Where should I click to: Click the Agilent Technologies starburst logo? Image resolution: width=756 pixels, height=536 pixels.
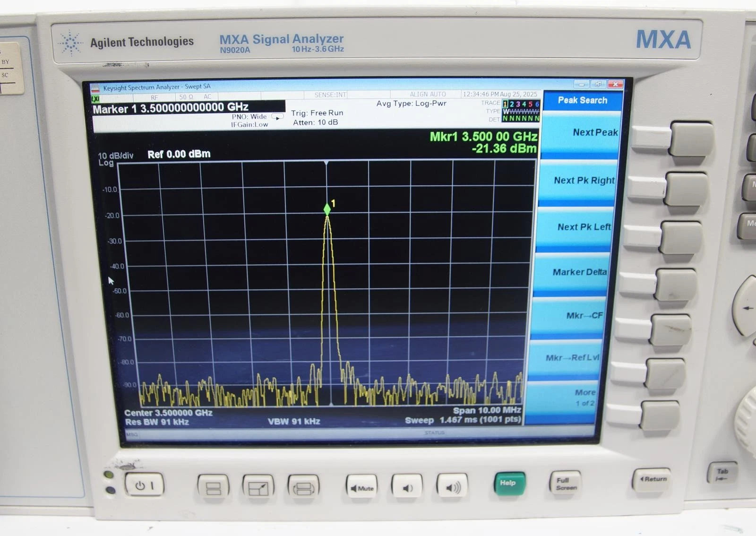[71, 43]
